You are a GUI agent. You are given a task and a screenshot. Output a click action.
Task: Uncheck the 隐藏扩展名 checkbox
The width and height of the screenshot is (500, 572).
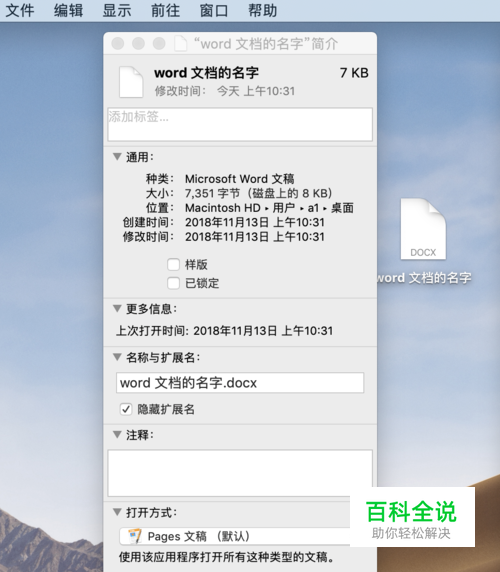[126, 409]
